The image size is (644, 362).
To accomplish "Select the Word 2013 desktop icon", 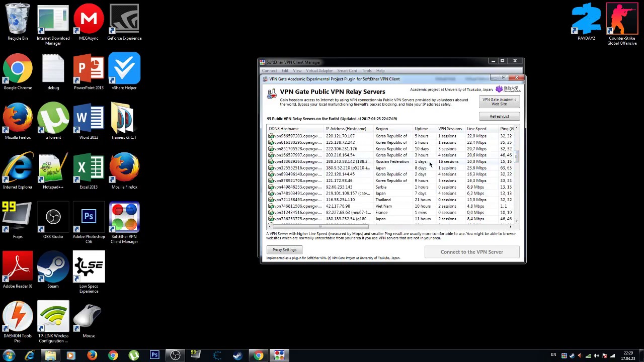I will pos(89,121).
